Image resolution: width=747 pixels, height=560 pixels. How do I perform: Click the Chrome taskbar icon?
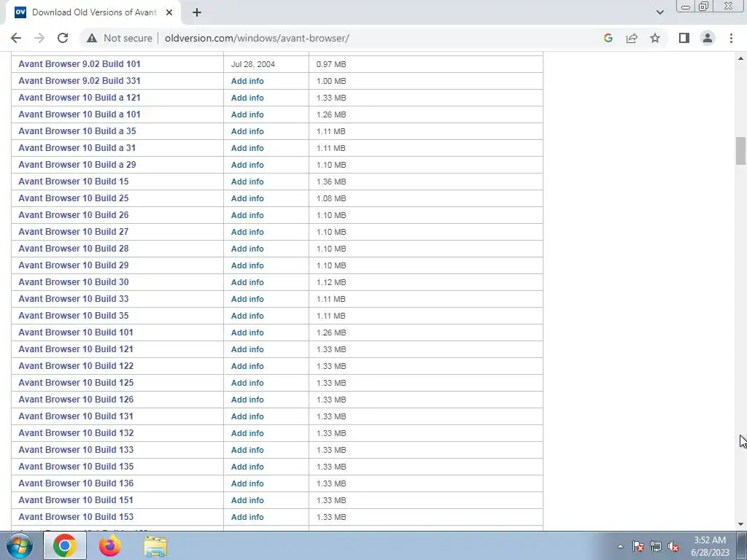[x=65, y=545]
